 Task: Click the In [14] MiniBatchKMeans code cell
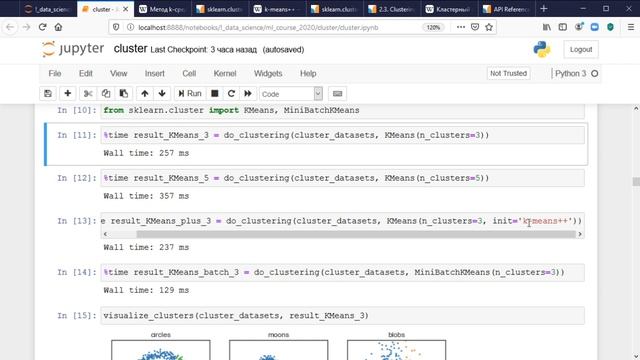342,272
